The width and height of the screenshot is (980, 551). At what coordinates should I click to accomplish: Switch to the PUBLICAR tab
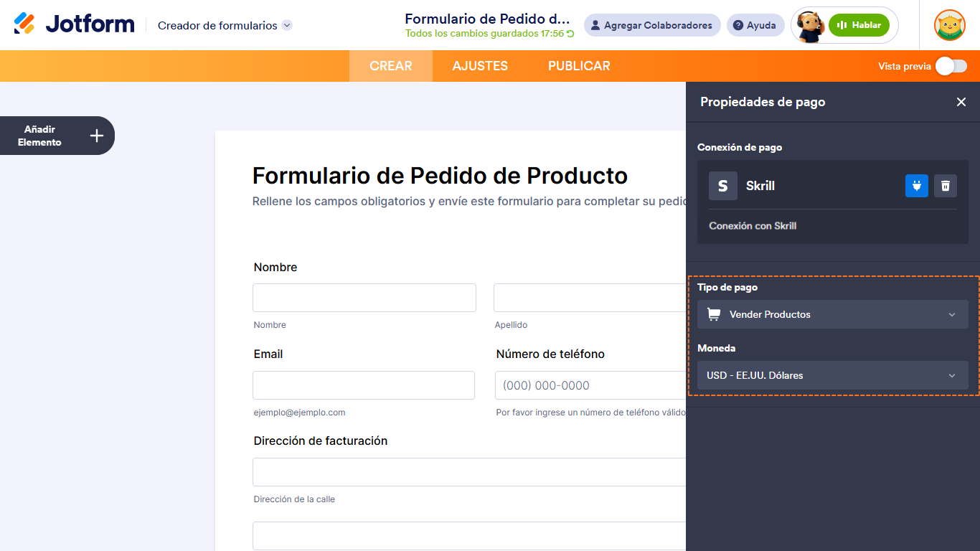pos(579,66)
